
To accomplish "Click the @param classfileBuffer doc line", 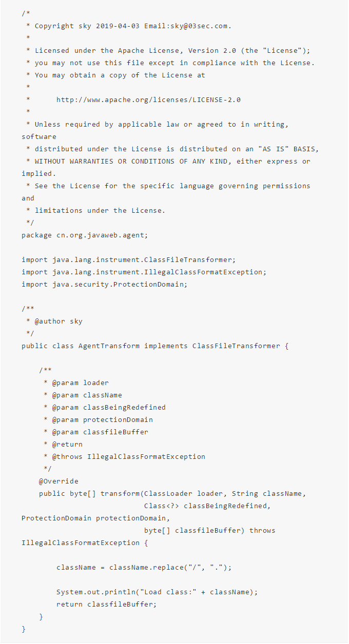I will point(100,432).
